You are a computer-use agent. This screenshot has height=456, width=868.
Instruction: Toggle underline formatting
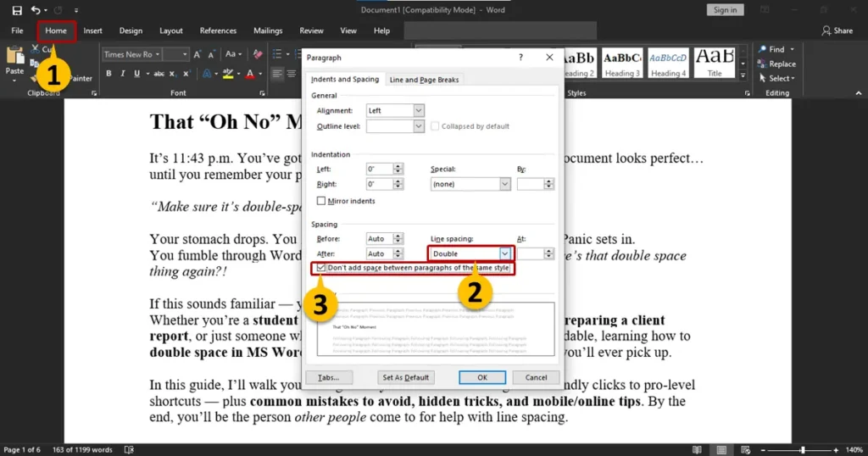(136, 74)
